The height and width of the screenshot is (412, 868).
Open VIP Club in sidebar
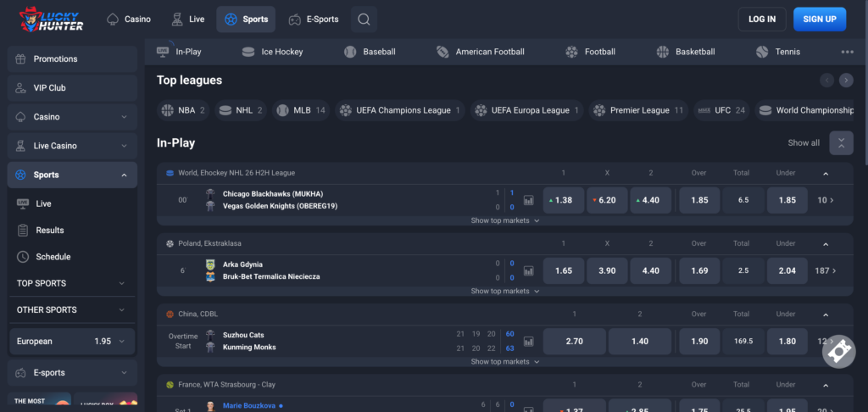(x=72, y=88)
